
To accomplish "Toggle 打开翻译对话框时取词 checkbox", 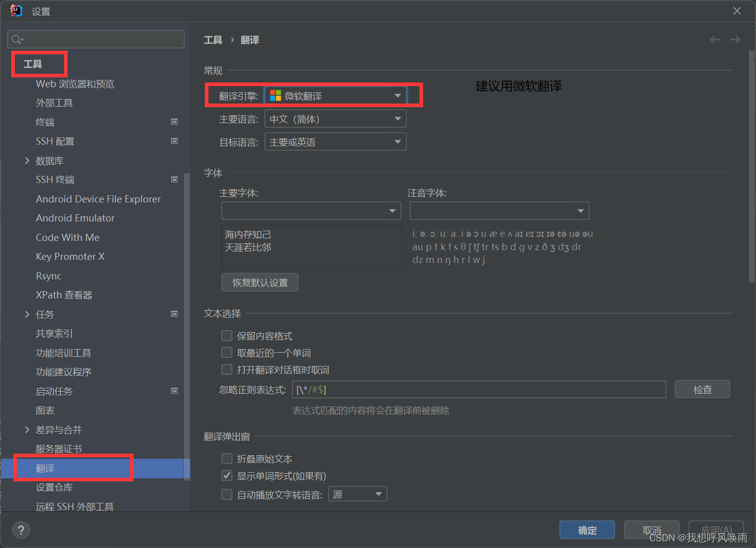I will tap(227, 370).
